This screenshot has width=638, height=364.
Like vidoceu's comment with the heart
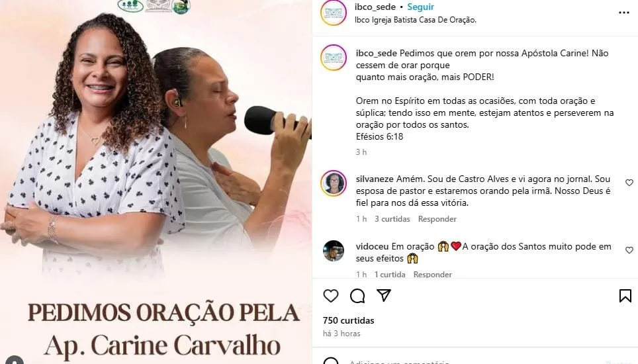[x=629, y=250]
